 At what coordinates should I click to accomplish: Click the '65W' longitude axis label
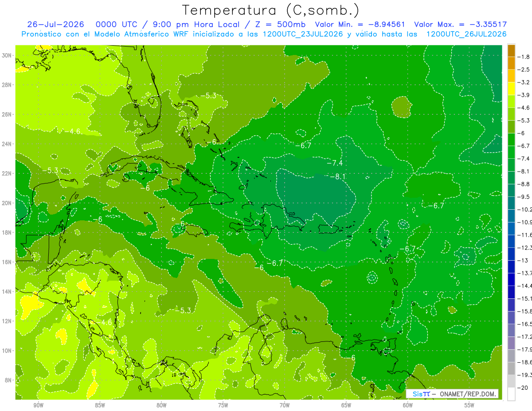(346, 405)
